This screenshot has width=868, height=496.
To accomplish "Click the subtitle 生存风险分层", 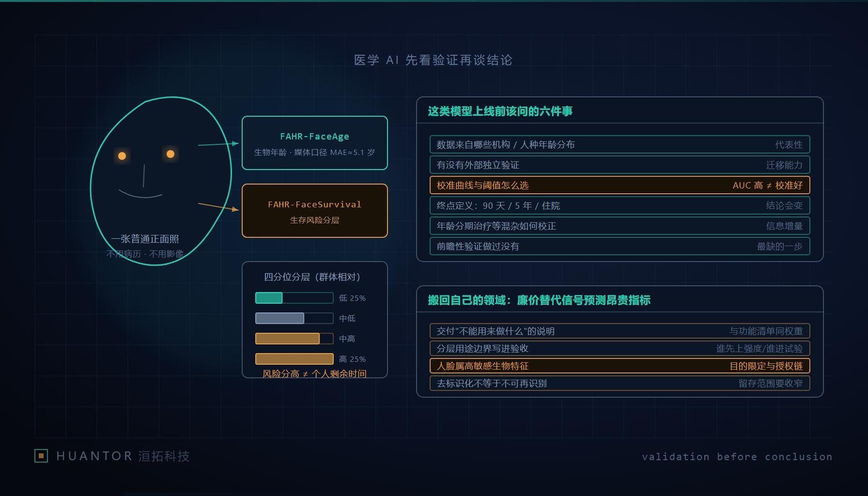I will point(315,220).
